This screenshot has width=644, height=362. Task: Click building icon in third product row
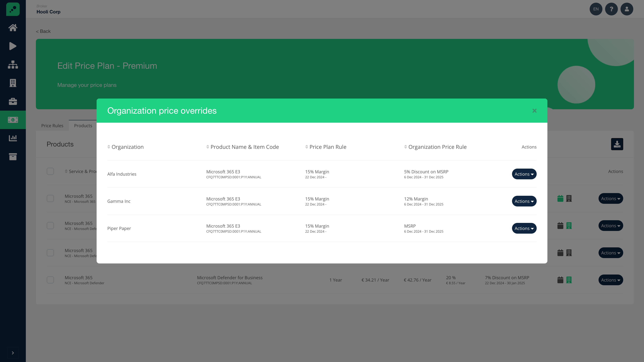coord(569,253)
